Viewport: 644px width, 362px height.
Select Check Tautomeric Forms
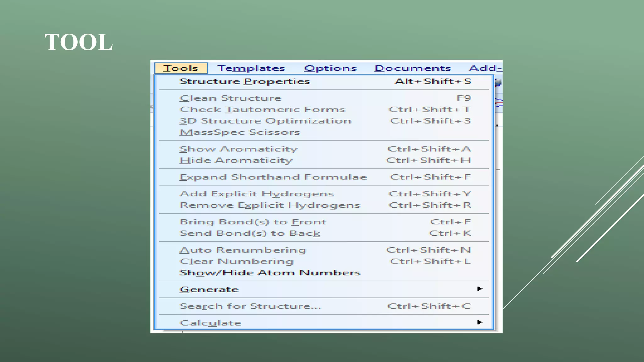(263, 109)
